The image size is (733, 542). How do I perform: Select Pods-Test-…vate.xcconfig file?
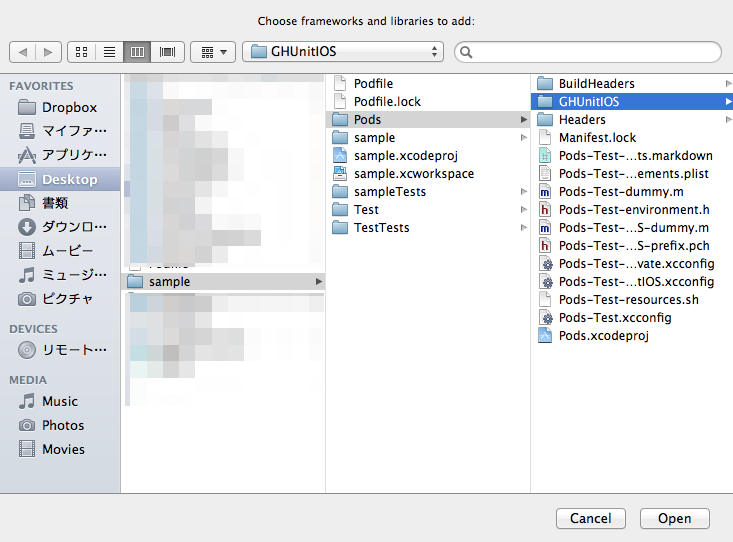[632, 264]
